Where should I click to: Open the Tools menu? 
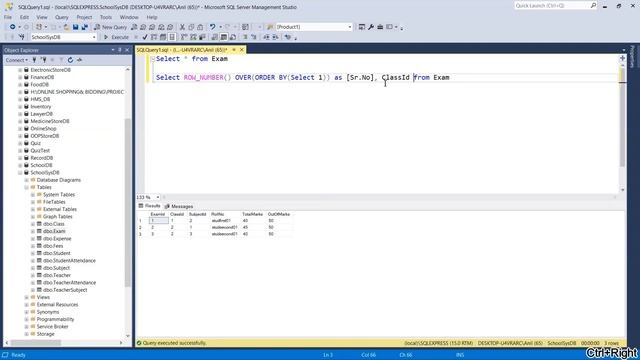click(106, 17)
